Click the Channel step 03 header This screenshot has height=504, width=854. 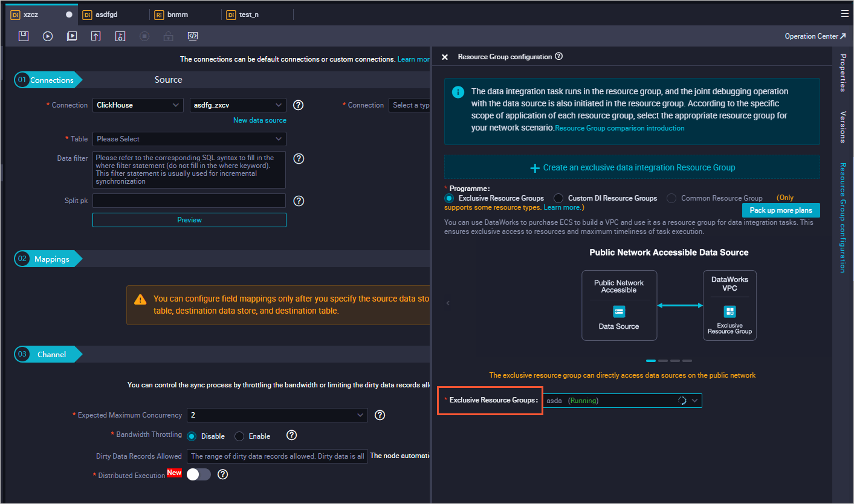(48, 354)
